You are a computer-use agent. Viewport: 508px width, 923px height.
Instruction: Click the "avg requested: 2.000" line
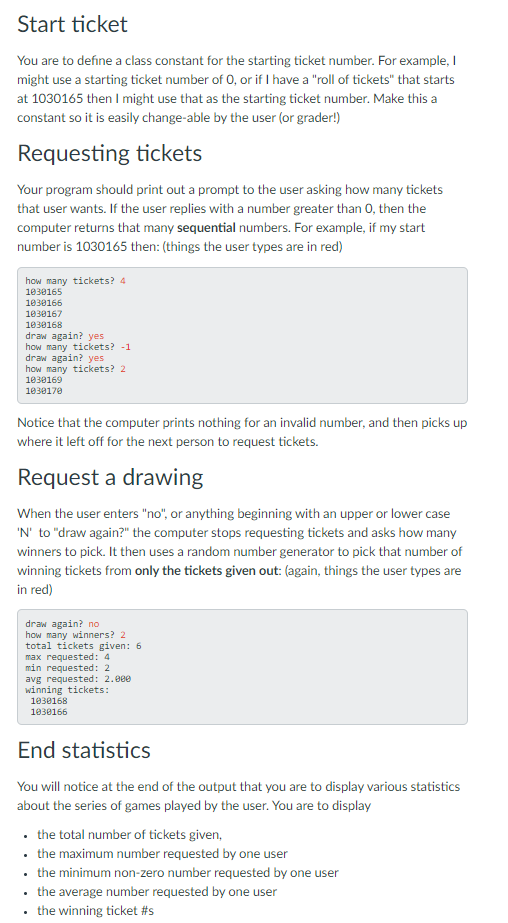tap(78, 679)
